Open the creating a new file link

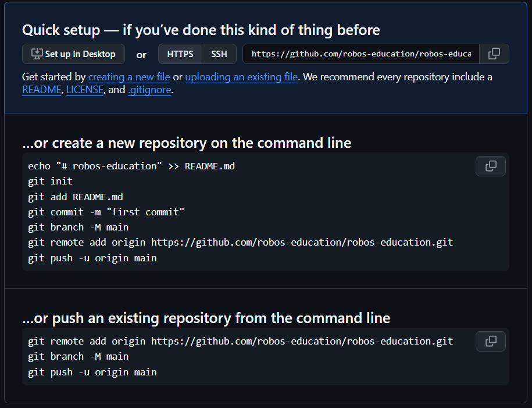click(128, 76)
